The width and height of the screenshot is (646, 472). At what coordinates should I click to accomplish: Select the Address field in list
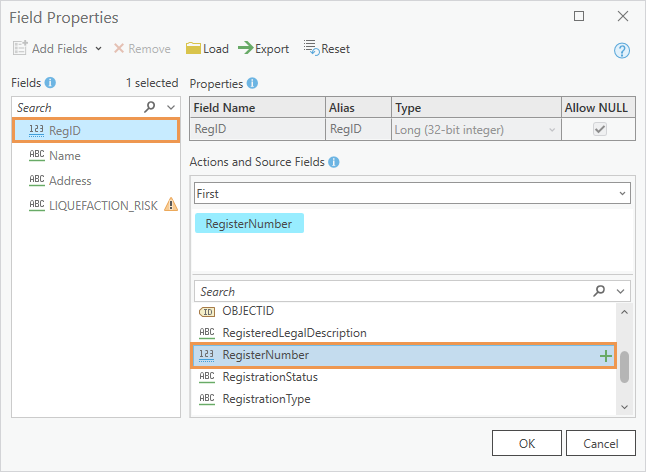point(70,181)
